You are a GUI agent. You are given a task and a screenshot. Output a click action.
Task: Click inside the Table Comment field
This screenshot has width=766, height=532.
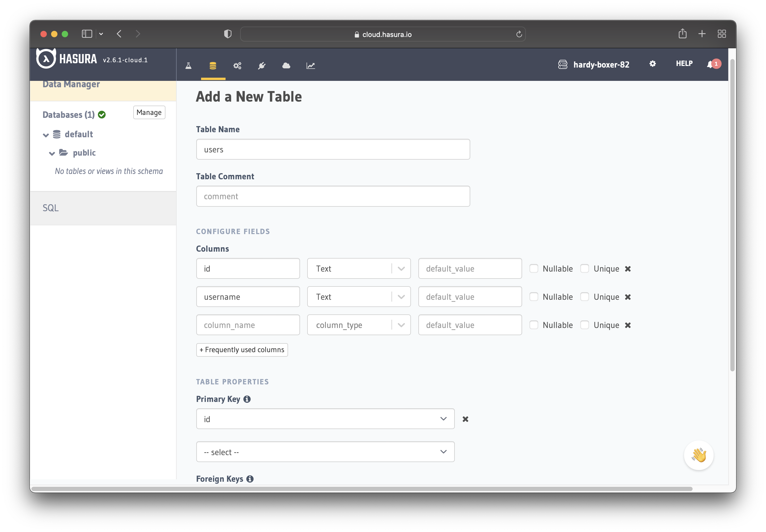coord(333,196)
